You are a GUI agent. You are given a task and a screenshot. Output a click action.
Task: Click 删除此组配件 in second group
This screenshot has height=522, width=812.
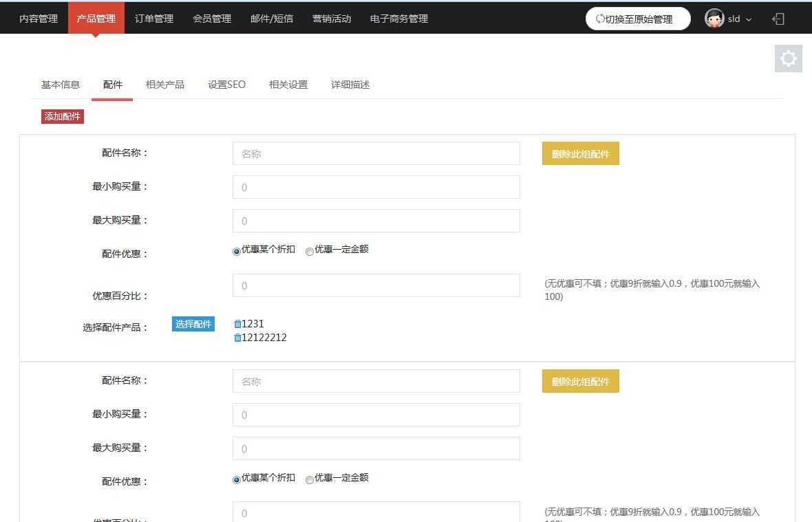click(581, 381)
